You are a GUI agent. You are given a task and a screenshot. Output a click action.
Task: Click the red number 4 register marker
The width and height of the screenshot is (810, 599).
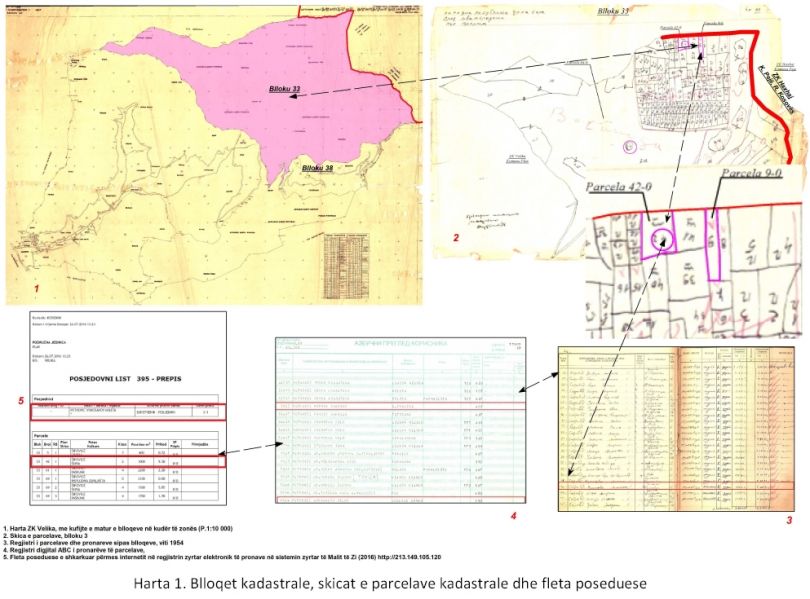512,516
